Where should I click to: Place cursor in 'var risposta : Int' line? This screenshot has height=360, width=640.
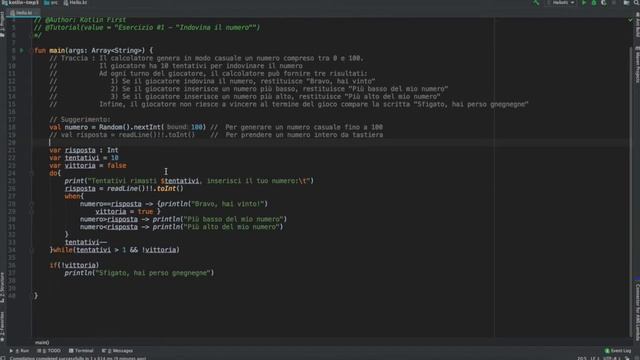pyautogui.click(x=84, y=150)
